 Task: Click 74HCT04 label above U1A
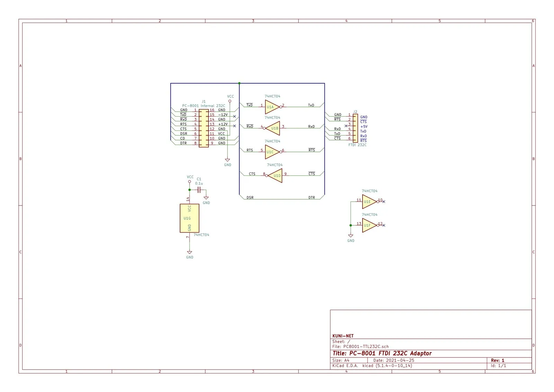[x=272, y=96]
